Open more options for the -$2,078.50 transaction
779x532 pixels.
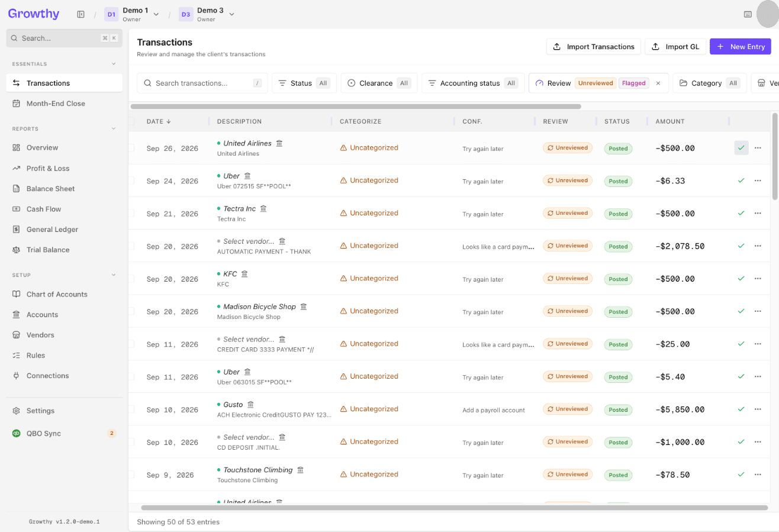click(758, 246)
